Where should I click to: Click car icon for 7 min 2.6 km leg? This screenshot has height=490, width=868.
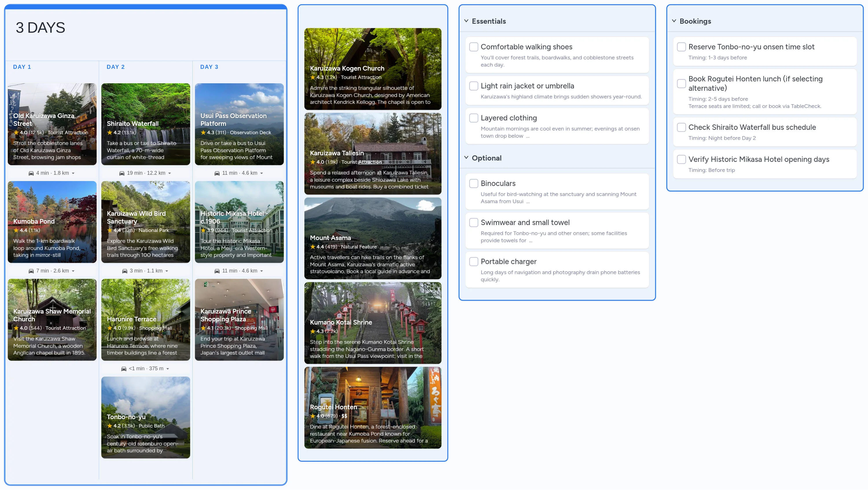point(31,271)
